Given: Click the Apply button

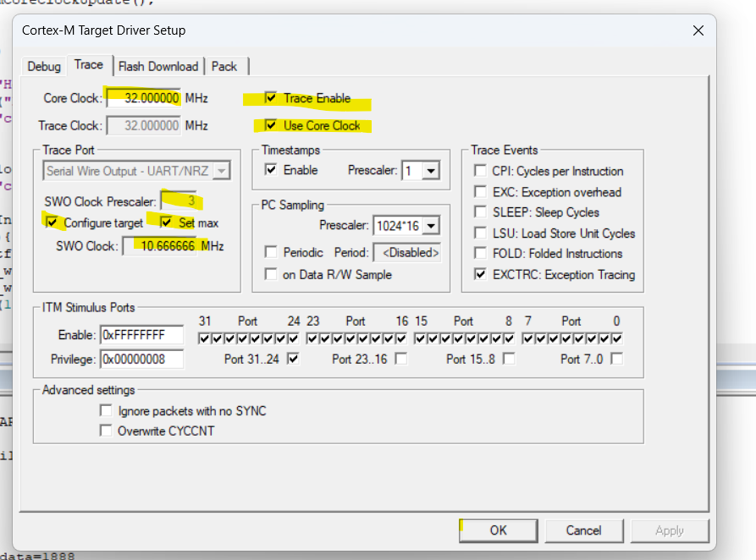Looking at the screenshot, I should 670,530.
